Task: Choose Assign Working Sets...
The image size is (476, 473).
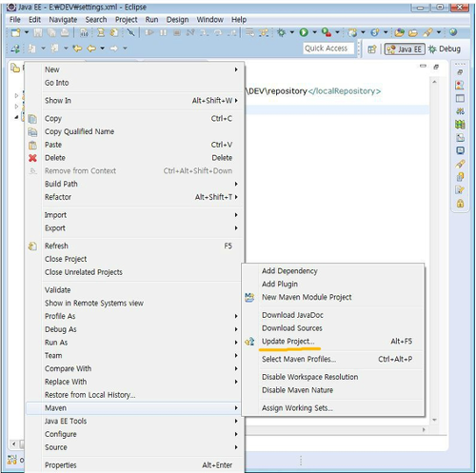Action: 333,408
